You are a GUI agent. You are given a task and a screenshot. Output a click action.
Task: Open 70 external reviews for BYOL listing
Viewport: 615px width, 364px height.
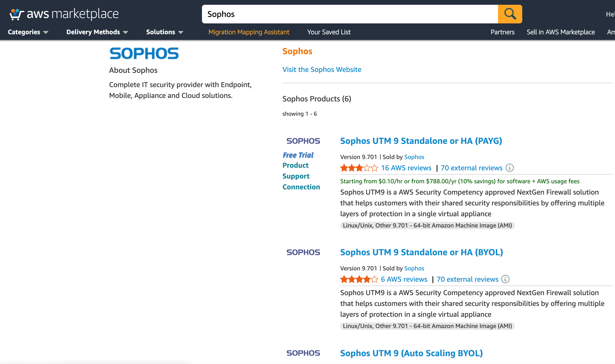pos(467,279)
